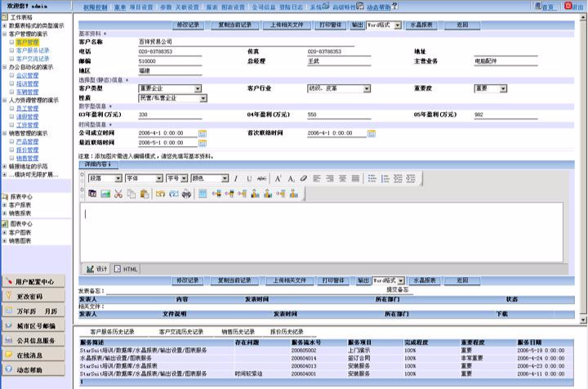Click the subscript A icon
588x389 pixels.
point(291,178)
